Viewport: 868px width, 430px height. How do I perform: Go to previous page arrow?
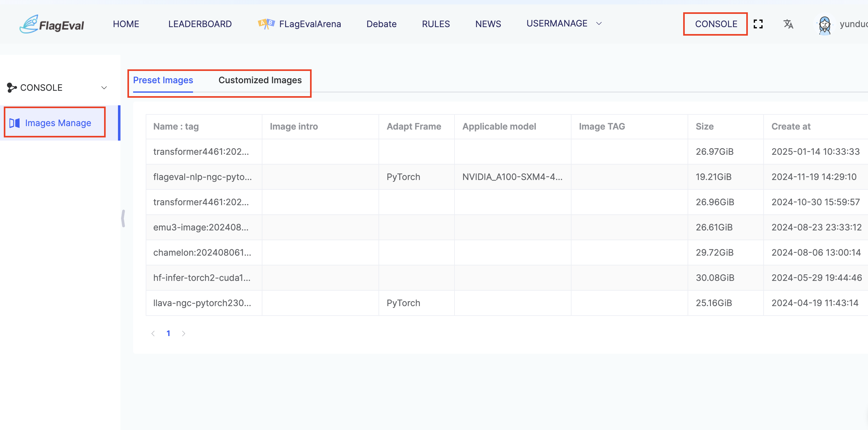[x=153, y=333]
